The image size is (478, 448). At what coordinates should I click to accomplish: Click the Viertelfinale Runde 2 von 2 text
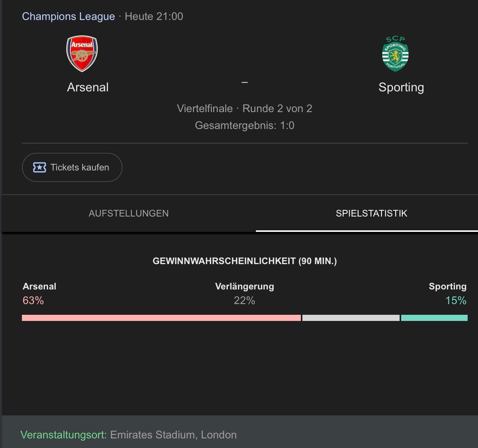pos(244,109)
